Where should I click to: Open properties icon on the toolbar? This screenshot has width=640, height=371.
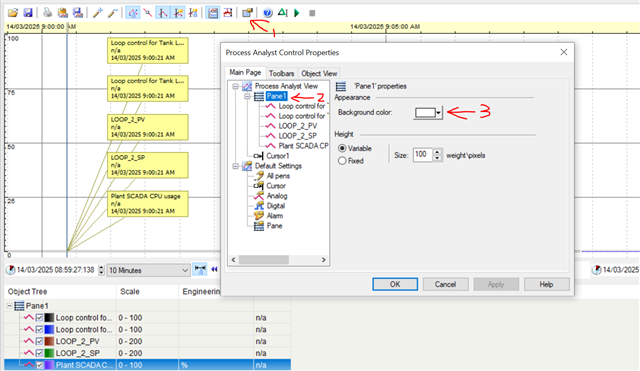click(247, 13)
